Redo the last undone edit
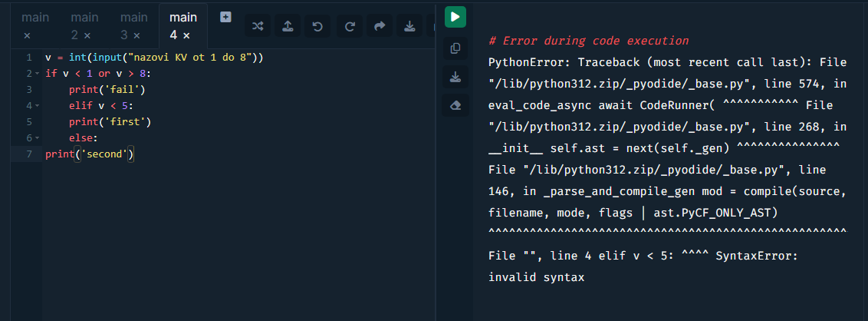Image resolution: width=868 pixels, height=321 pixels. coord(349,26)
